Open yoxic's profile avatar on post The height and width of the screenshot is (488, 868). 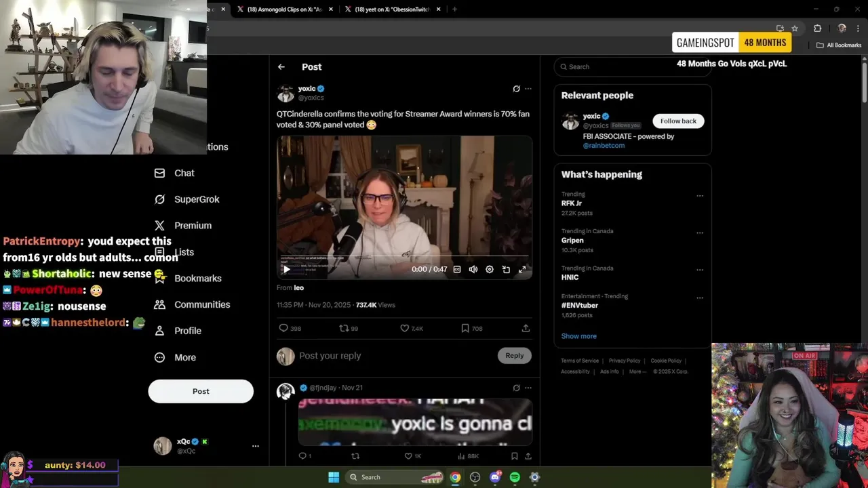coord(285,93)
